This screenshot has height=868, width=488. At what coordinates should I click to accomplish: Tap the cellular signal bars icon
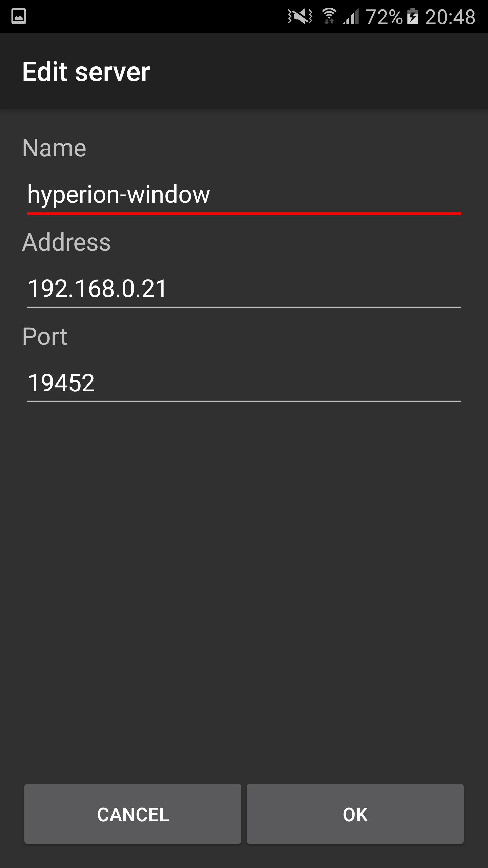pos(350,16)
